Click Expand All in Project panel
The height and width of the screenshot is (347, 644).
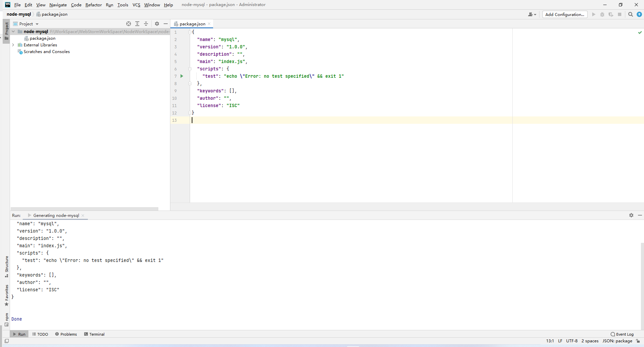137,24
